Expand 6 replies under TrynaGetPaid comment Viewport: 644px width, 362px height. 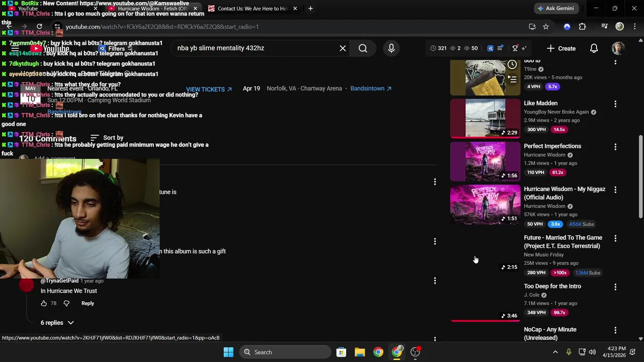(57, 323)
